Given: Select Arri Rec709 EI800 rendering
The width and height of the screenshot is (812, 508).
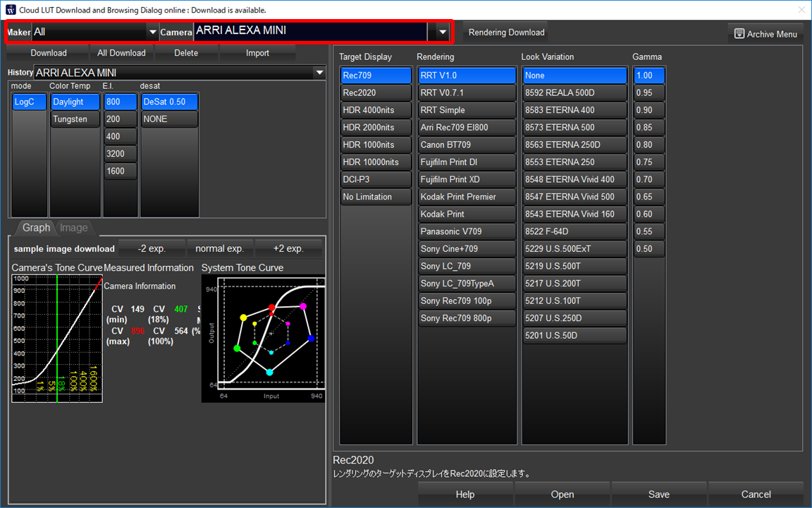Looking at the screenshot, I should click(467, 128).
